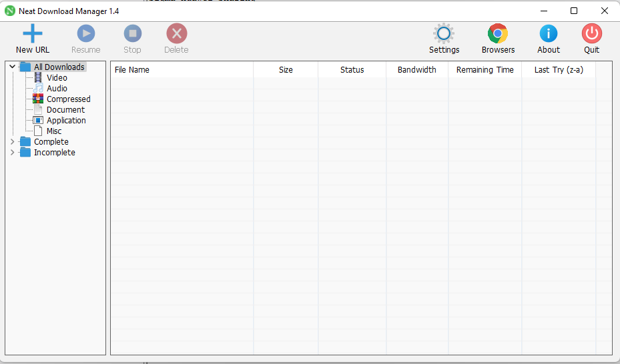Sort by Size column header
Image resolution: width=620 pixels, height=364 pixels.
(x=286, y=70)
